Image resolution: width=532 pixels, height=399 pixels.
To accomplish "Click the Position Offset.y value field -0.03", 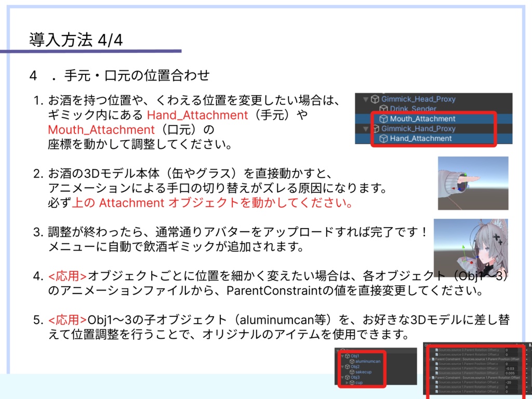I will tap(511, 368).
